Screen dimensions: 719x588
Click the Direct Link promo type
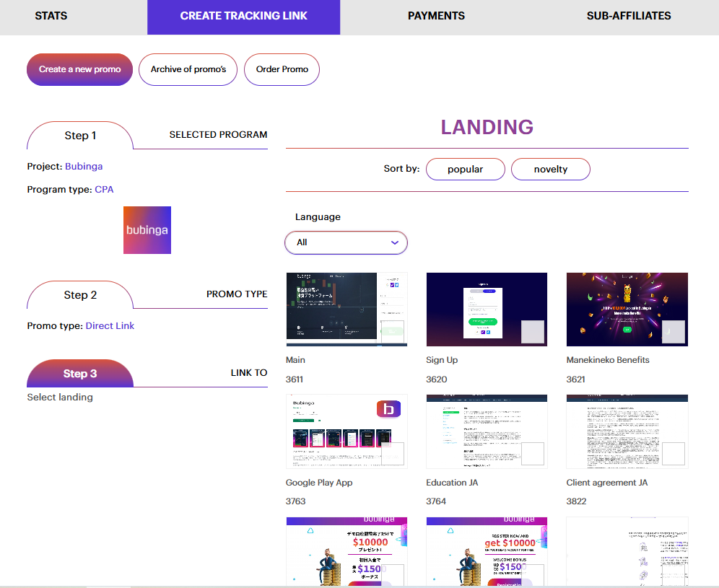coord(110,326)
